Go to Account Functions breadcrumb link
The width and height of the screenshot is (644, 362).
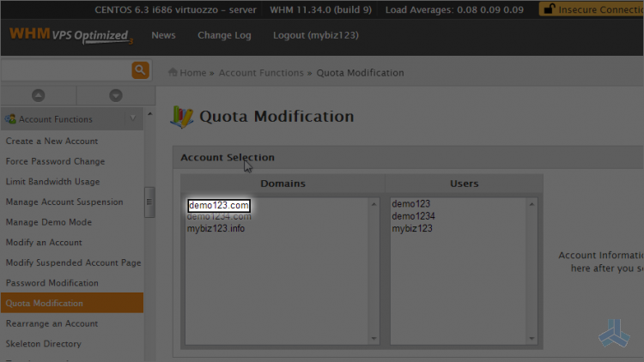[261, 73]
